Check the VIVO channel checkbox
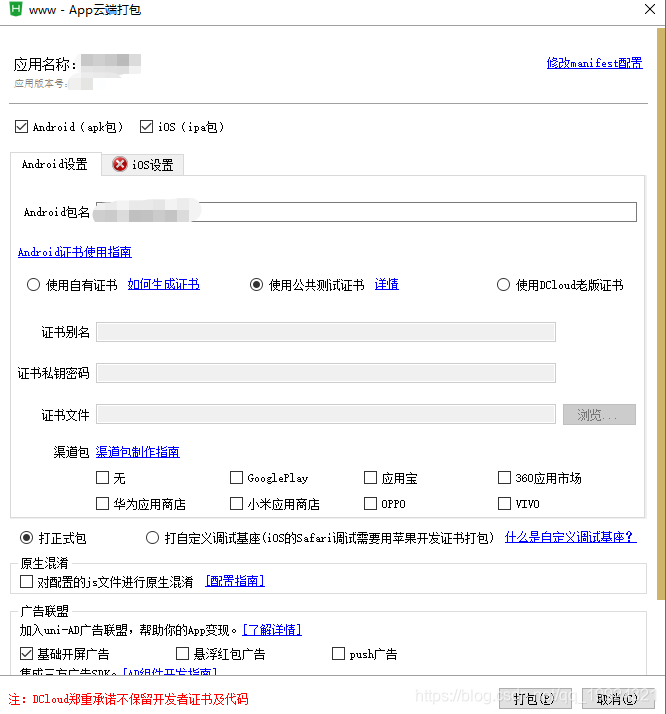 pos(504,504)
